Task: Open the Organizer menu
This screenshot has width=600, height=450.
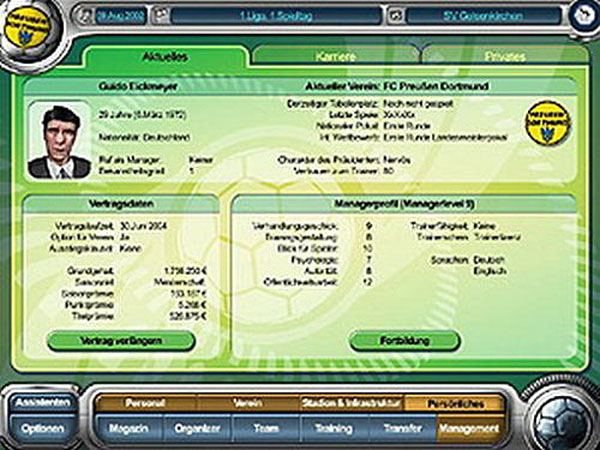Action: [x=197, y=429]
